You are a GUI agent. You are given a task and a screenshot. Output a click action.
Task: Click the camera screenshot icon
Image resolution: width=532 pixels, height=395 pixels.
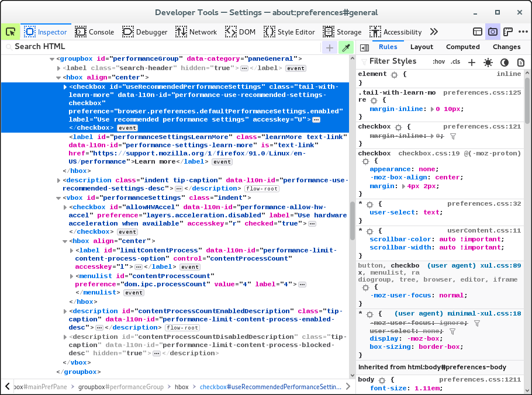pos(493,32)
